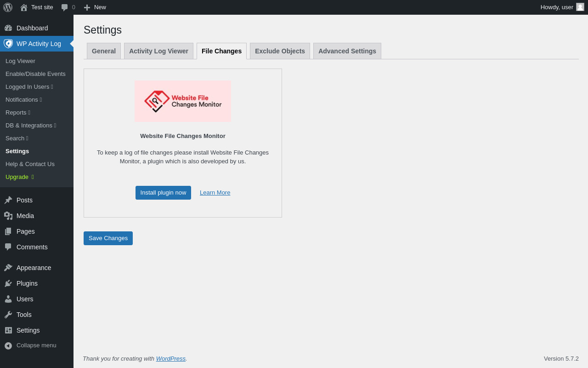Switch to the Activity Log Viewer tab

[x=158, y=51]
